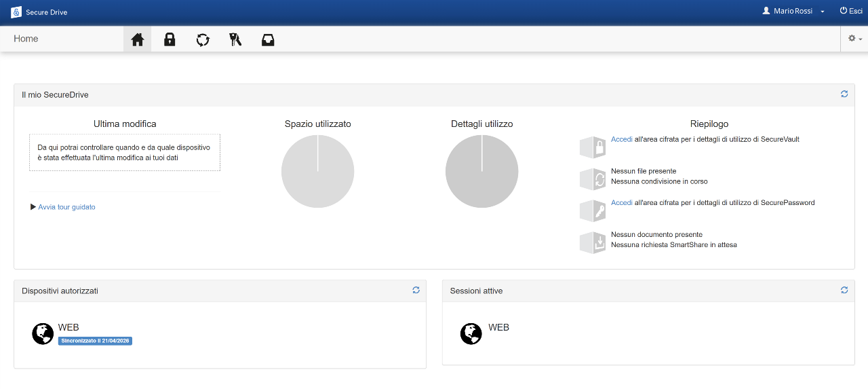Open the SecurePassword keys icon
The width and height of the screenshot is (868, 389).
click(x=235, y=39)
